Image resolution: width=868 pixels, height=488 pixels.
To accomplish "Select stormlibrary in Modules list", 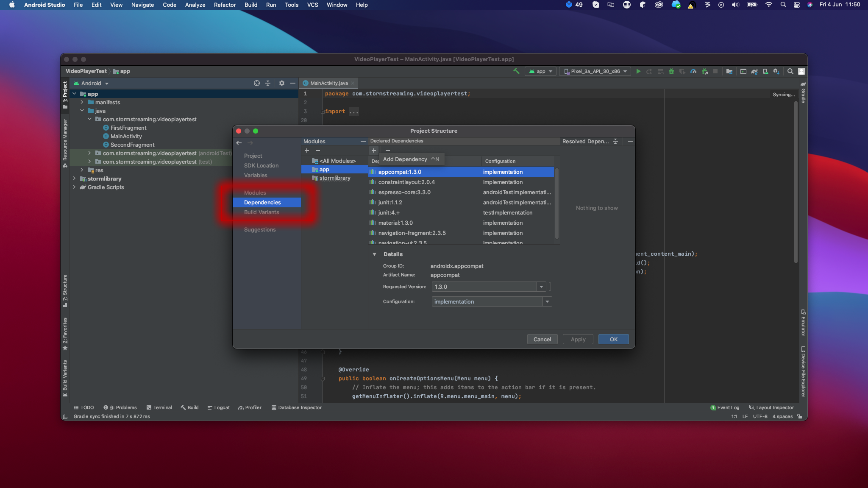I will [x=334, y=178].
